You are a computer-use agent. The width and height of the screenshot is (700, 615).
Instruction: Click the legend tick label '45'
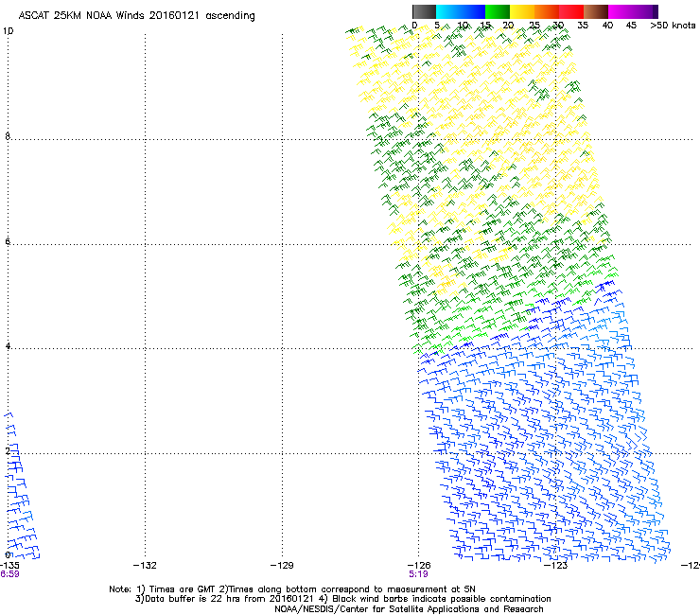click(631, 26)
